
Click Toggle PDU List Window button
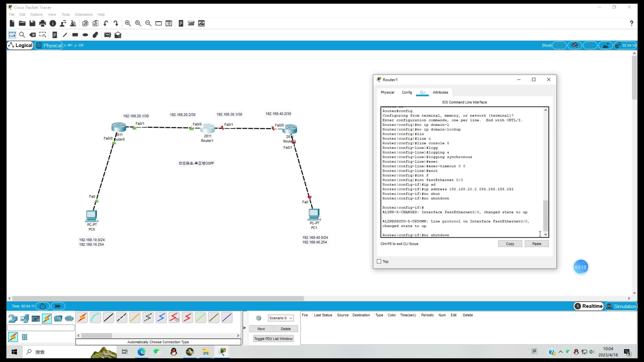pyautogui.click(x=273, y=339)
